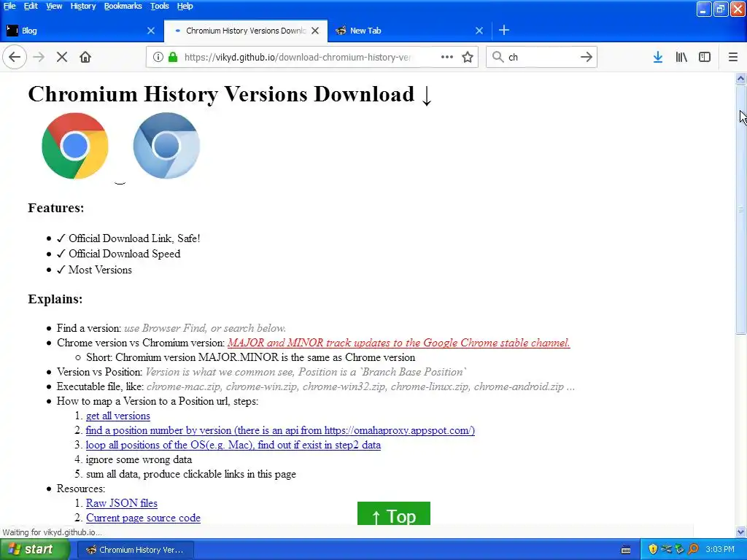Screen dimensions: 747x560
Task: Open the Raw JSON files link
Action: (122, 503)
